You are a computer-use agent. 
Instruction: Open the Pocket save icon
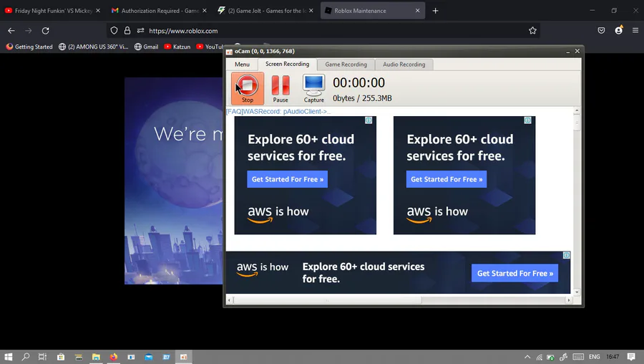click(601, 30)
